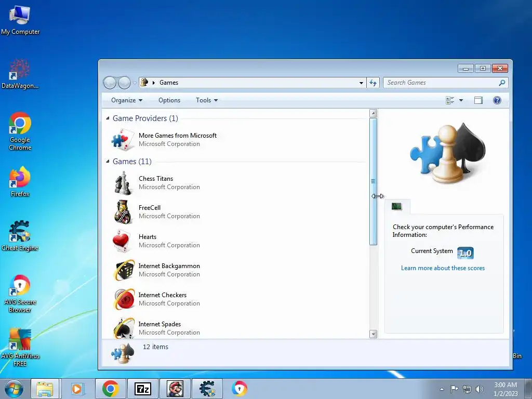Collapse the Games (11) group

point(108,161)
